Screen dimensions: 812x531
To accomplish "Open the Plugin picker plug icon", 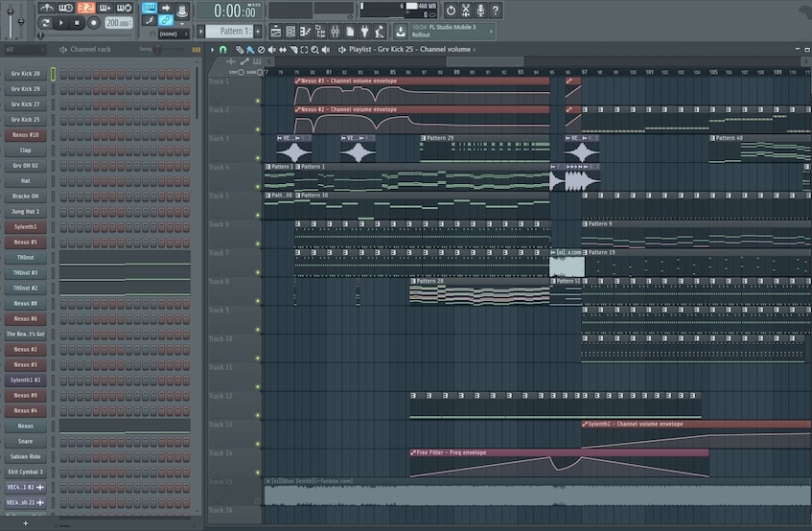I will [x=364, y=32].
